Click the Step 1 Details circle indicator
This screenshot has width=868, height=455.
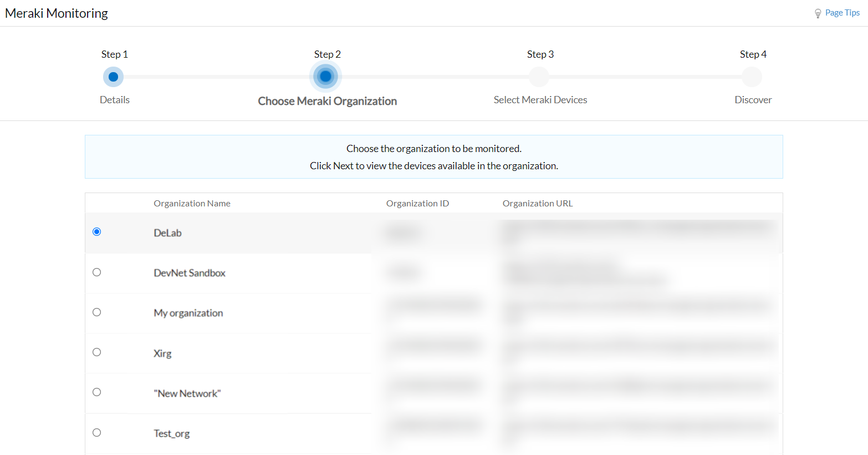pyautogui.click(x=113, y=77)
